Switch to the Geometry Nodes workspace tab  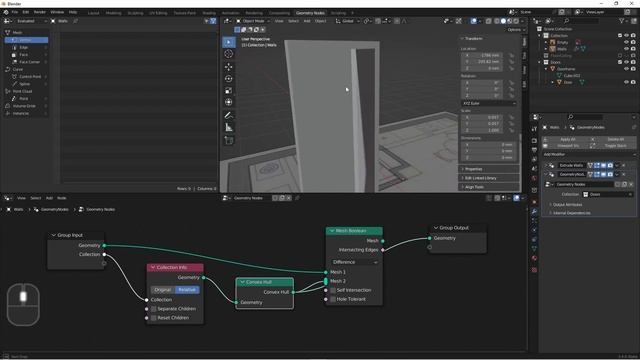click(x=310, y=13)
